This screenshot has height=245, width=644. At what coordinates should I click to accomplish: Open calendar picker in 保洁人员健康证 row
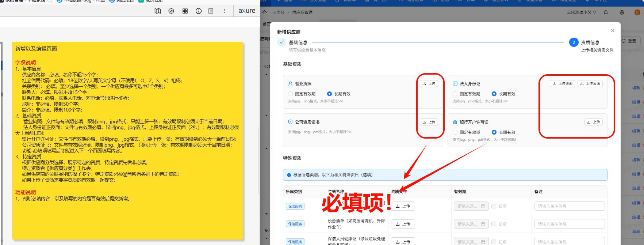coord(483,242)
